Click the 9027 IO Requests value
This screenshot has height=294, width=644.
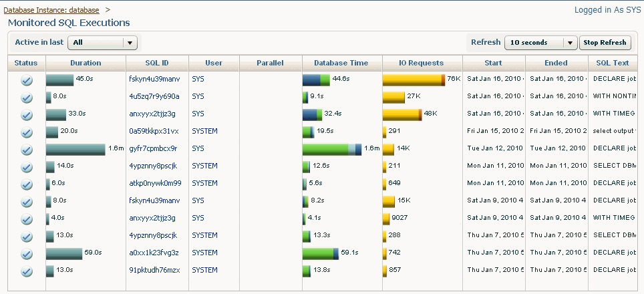(399, 218)
